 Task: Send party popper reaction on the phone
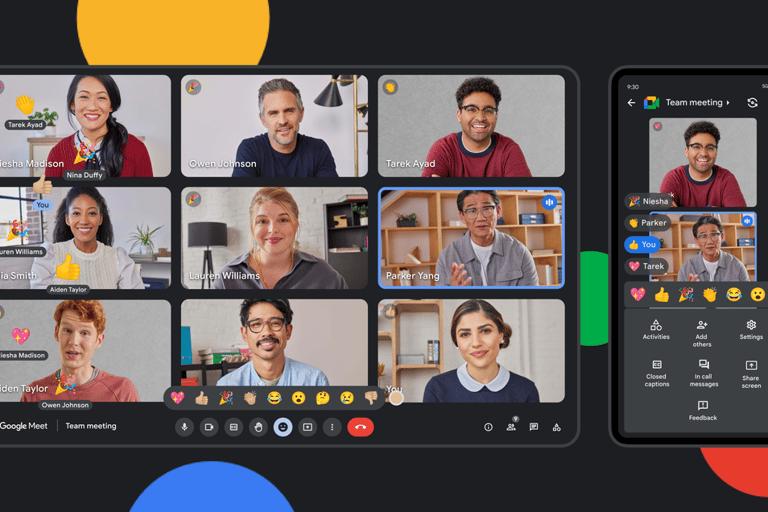click(686, 294)
